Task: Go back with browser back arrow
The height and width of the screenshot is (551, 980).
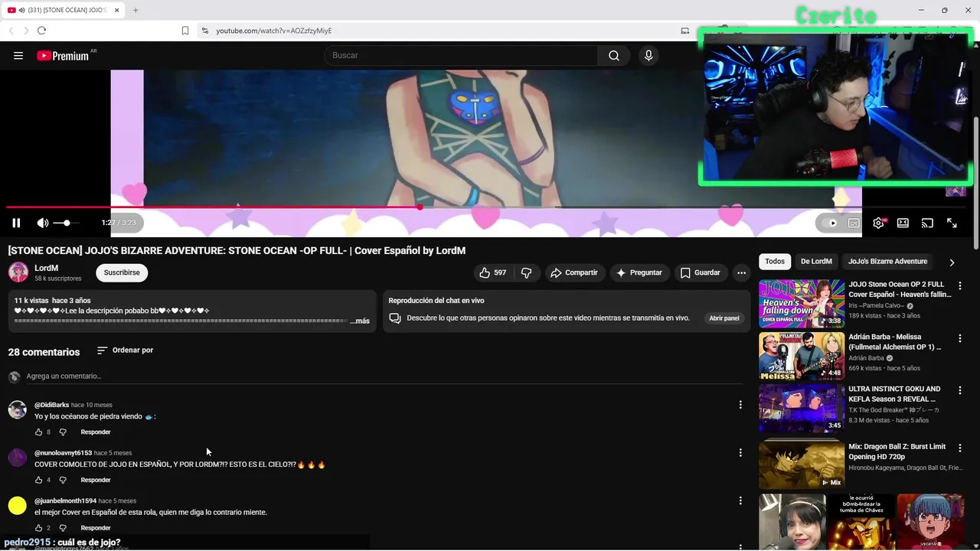Action: click(11, 31)
